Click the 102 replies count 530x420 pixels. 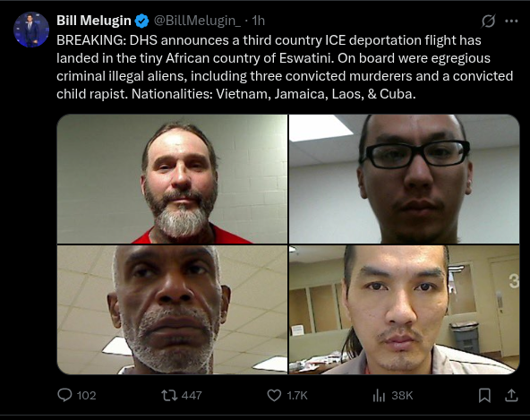pos(86,395)
